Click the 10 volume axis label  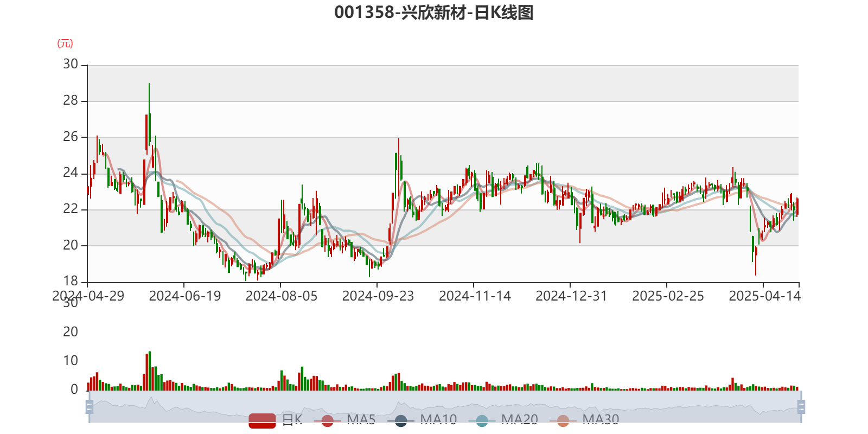(x=71, y=361)
